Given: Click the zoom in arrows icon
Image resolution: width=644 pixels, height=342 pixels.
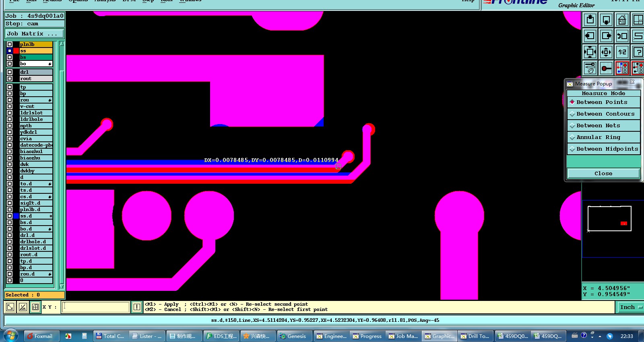Looking at the screenshot, I should tap(590, 52).
